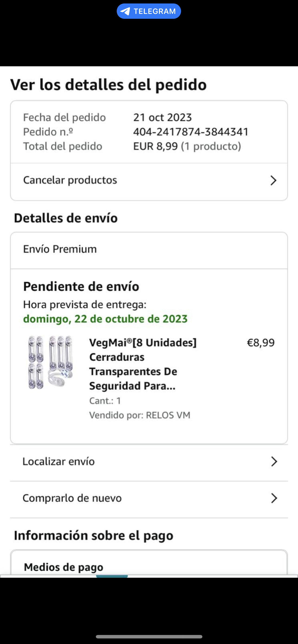The image size is (298, 644).
Task: Tap the Telegram return pill
Action: pos(149,11)
